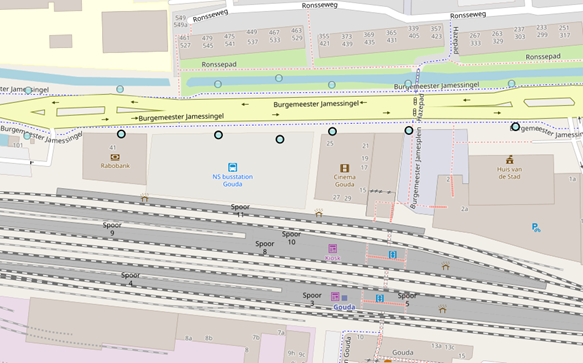Select the Spoor 10 platform label
This screenshot has height=363, width=583.
point(292,238)
